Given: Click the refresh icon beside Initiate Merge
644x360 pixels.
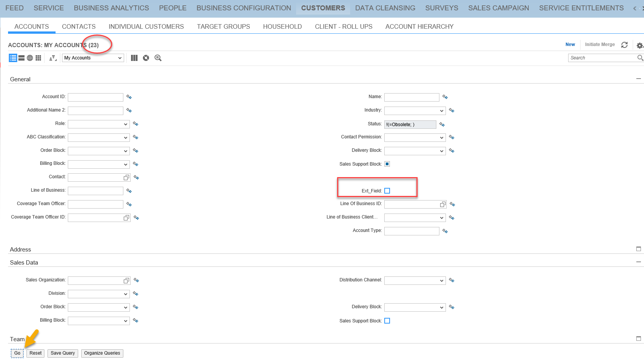Looking at the screenshot, I should (624, 45).
